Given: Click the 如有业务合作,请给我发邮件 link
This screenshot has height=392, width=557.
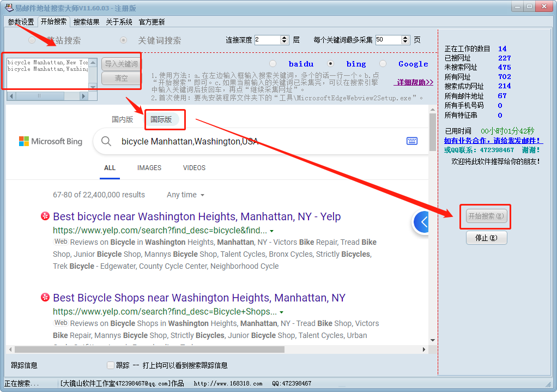Looking at the screenshot, I should tap(492, 141).
